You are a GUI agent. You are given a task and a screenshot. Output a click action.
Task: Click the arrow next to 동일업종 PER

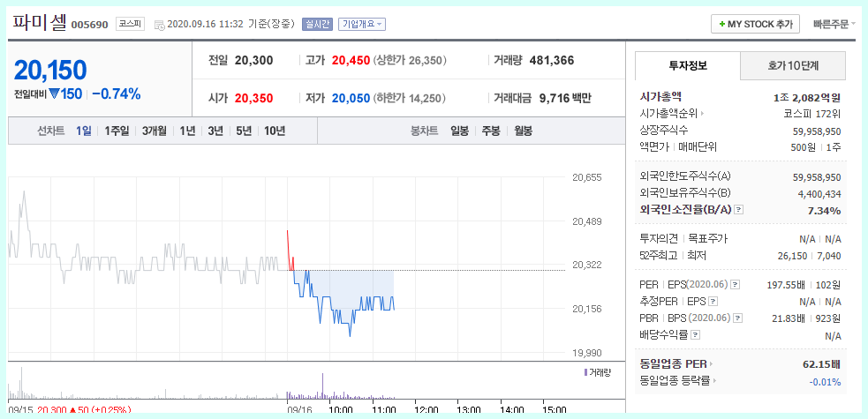pyautogui.click(x=712, y=364)
